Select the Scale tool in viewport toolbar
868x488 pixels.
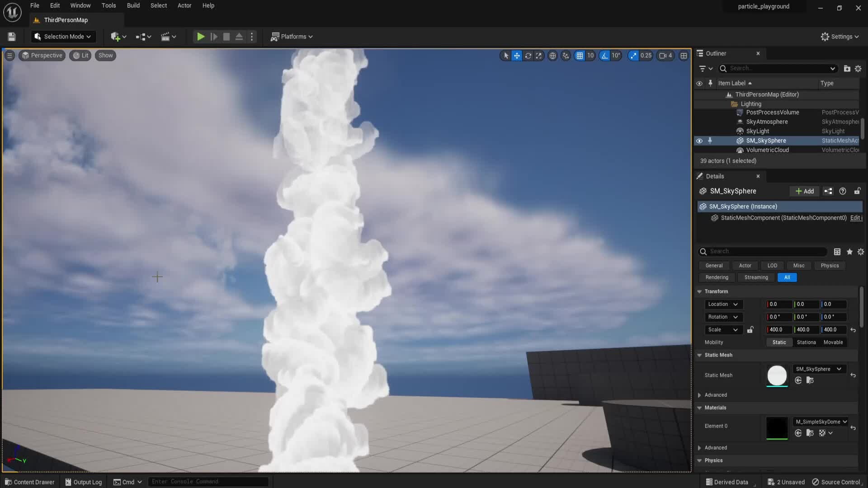tap(539, 56)
